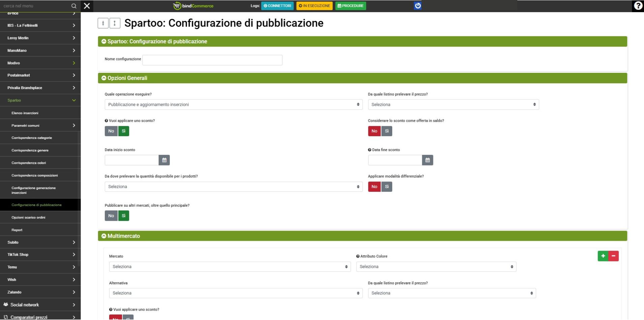
Task: Collapse all sections using the first arrow button
Action: (103, 23)
